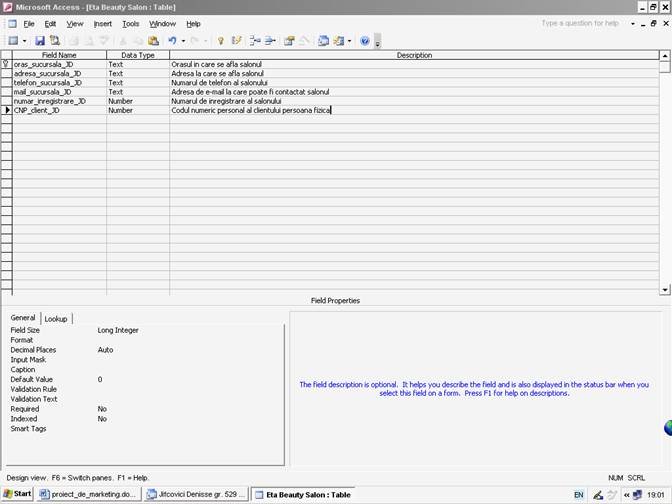
Task: Click the Access key icon in title bar
Action: pyautogui.click(x=7, y=7)
